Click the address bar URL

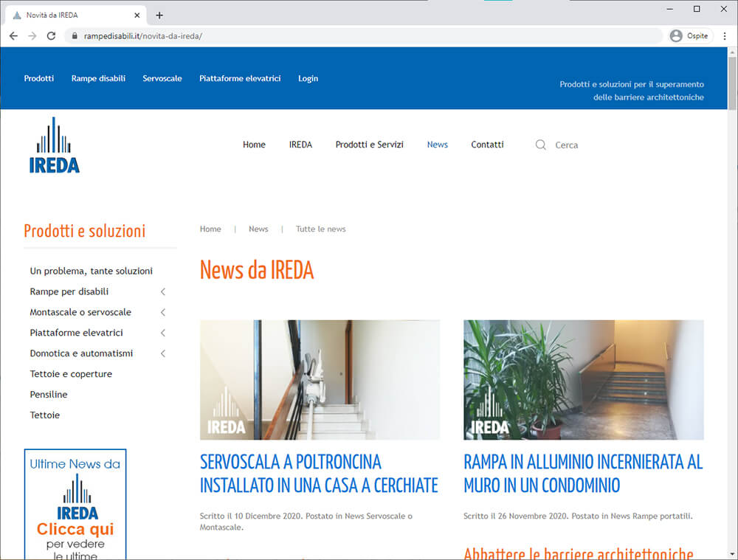tap(143, 35)
